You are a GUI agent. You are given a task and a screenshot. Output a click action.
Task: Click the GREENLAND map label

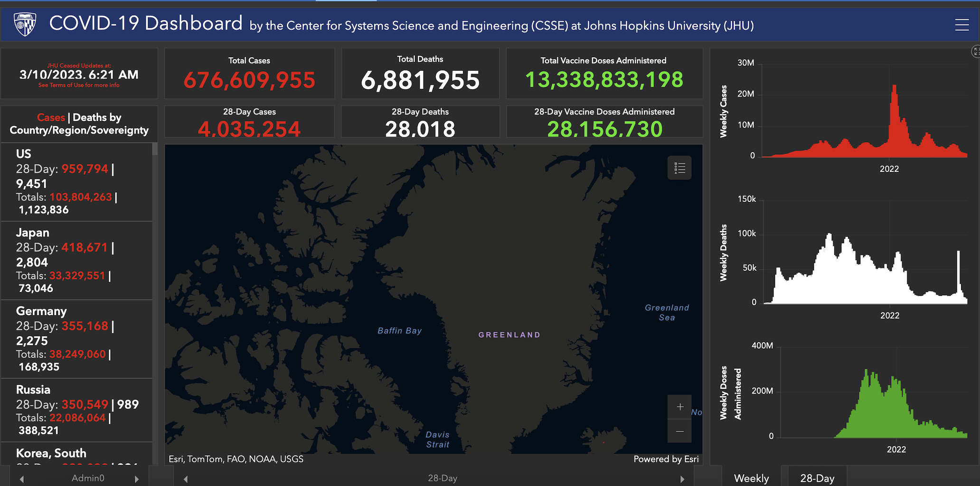(x=509, y=335)
